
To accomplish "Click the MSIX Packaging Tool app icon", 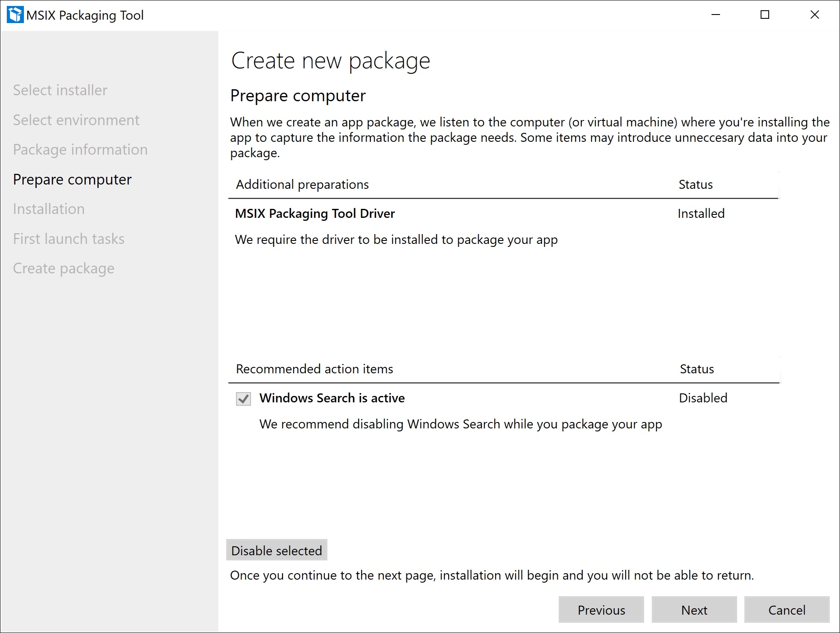I will tap(15, 15).
